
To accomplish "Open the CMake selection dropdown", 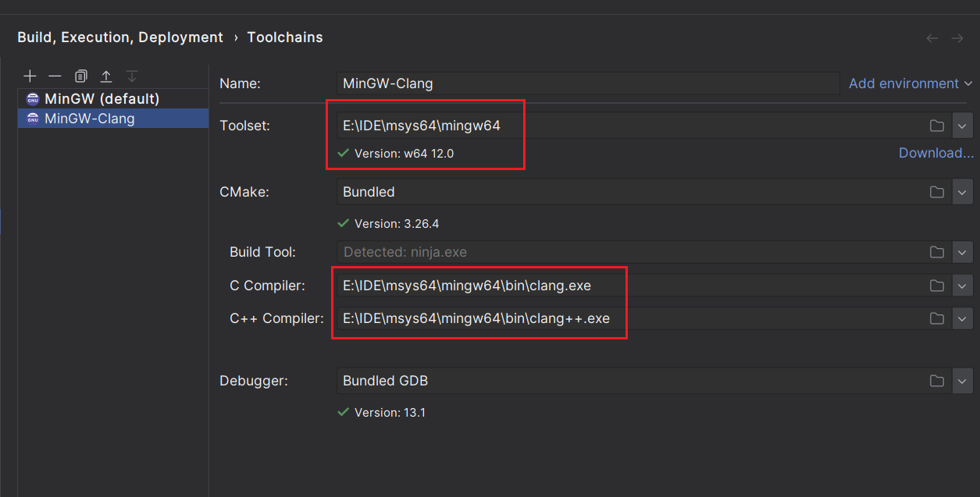I will coord(962,192).
